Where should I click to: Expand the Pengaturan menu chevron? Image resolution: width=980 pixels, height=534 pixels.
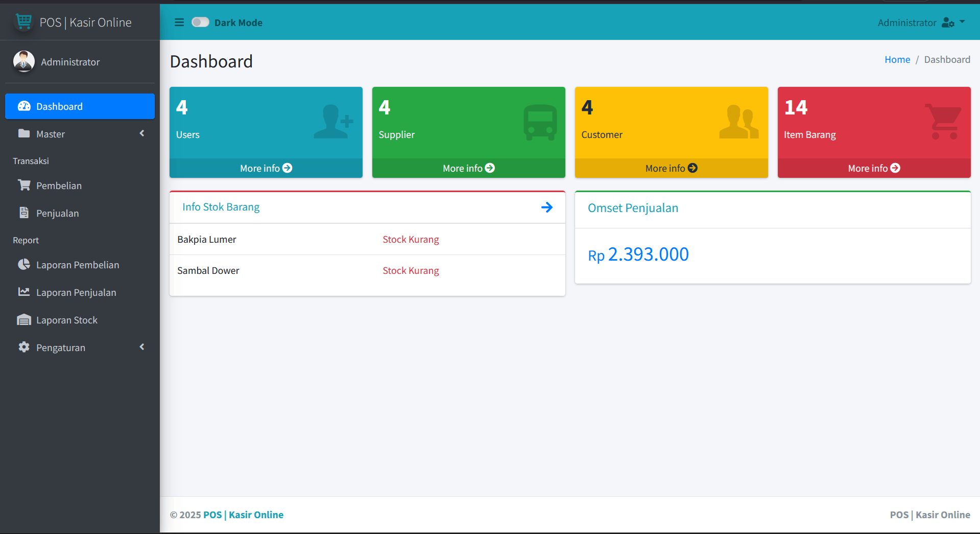click(x=142, y=347)
